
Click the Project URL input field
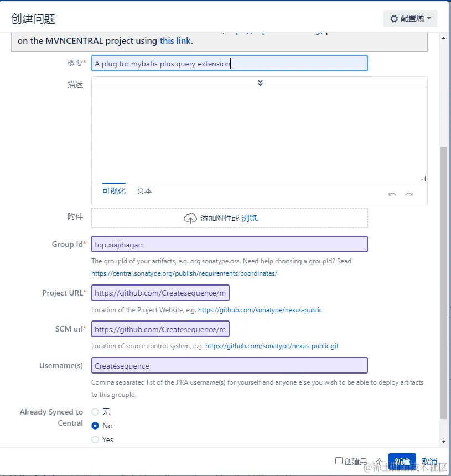click(160, 293)
